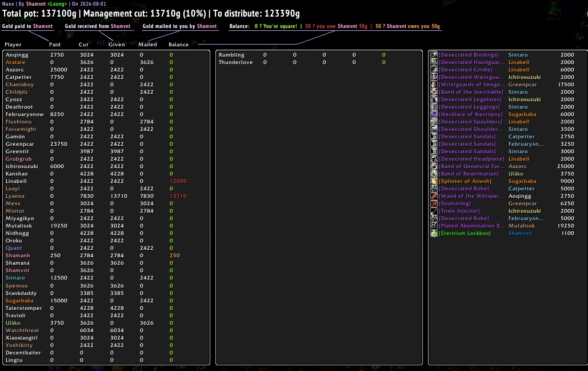
Task: Click Lyanna's 13710 balance value
Action: pos(178,196)
